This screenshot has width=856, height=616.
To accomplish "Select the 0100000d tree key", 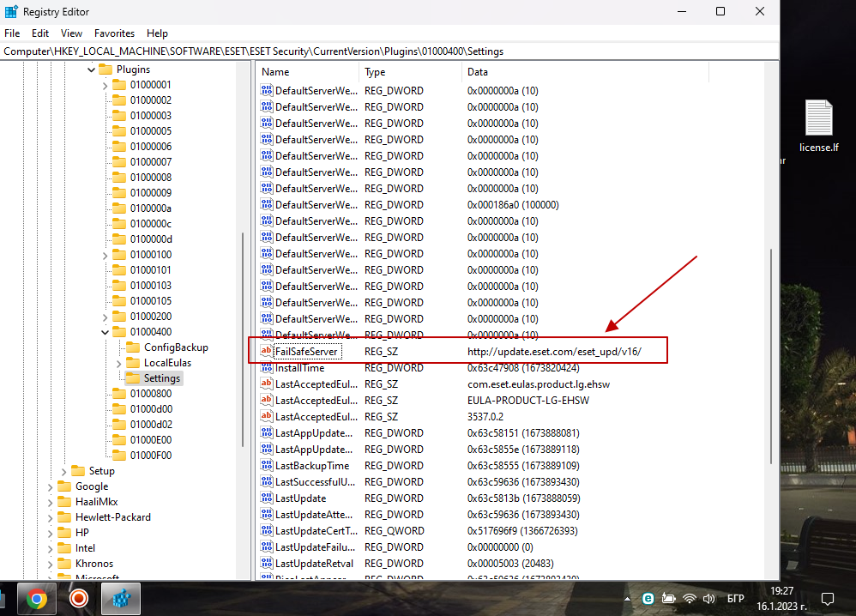I will click(x=151, y=239).
